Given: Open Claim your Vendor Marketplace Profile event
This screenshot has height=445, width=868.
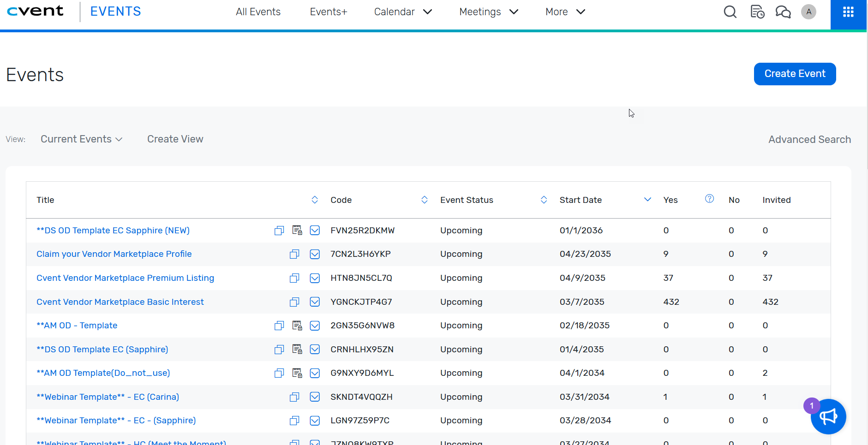Looking at the screenshot, I should (x=114, y=254).
